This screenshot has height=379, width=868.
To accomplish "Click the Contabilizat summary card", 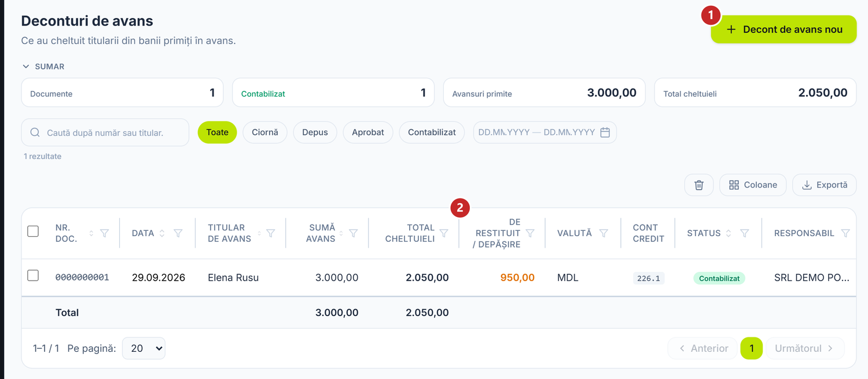I will point(333,93).
